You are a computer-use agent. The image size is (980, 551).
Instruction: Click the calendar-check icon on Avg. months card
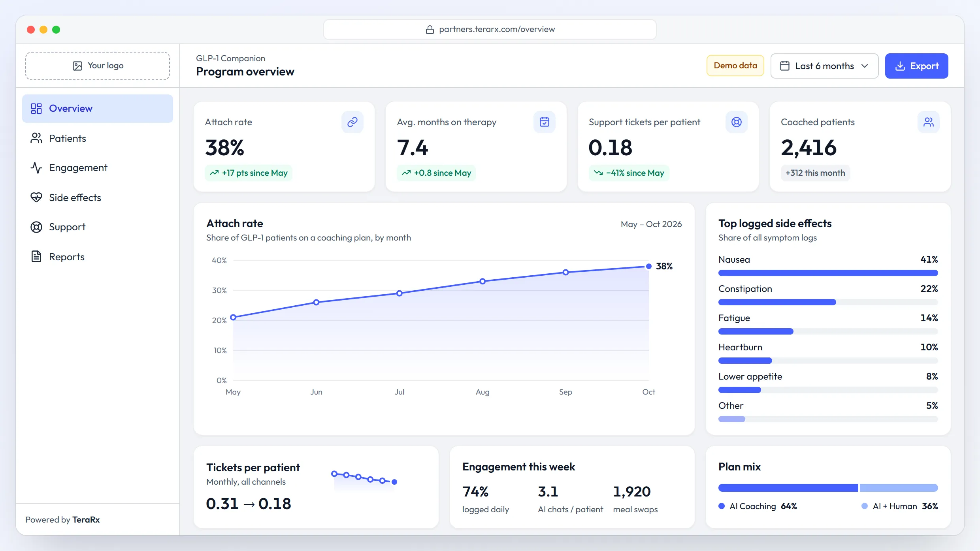pyautogui.click(x=545, y=122)
